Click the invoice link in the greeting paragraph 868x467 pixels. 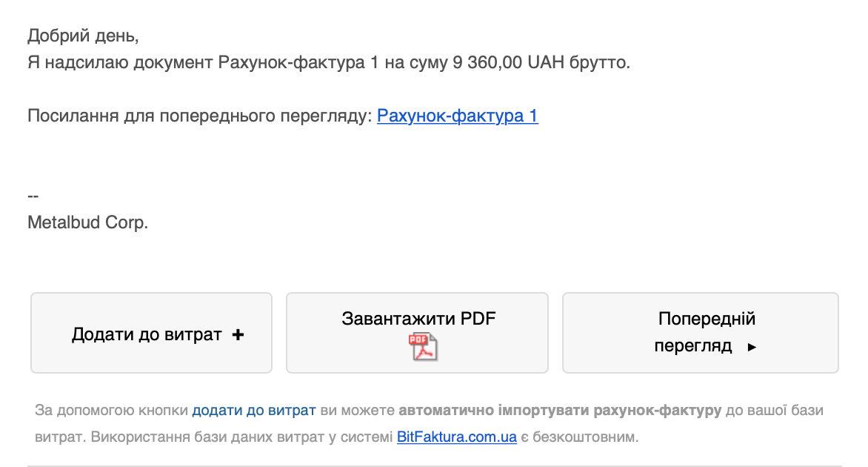pyautogui.click(x=457, y=116)
